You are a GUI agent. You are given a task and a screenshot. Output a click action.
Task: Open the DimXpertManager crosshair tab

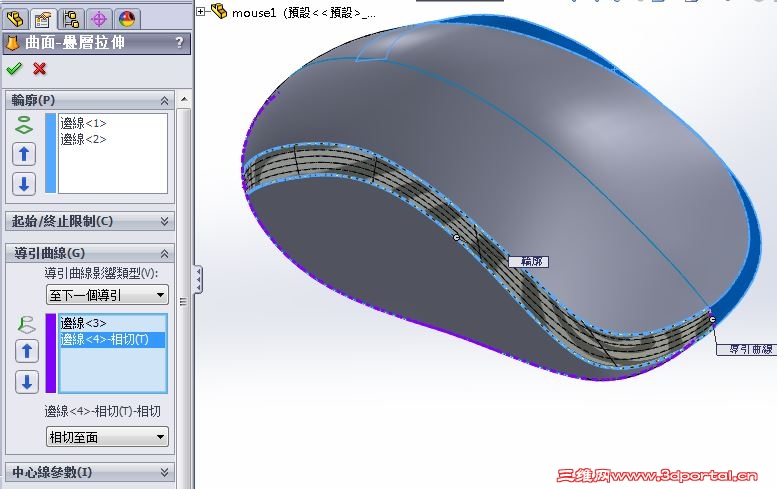99,19
